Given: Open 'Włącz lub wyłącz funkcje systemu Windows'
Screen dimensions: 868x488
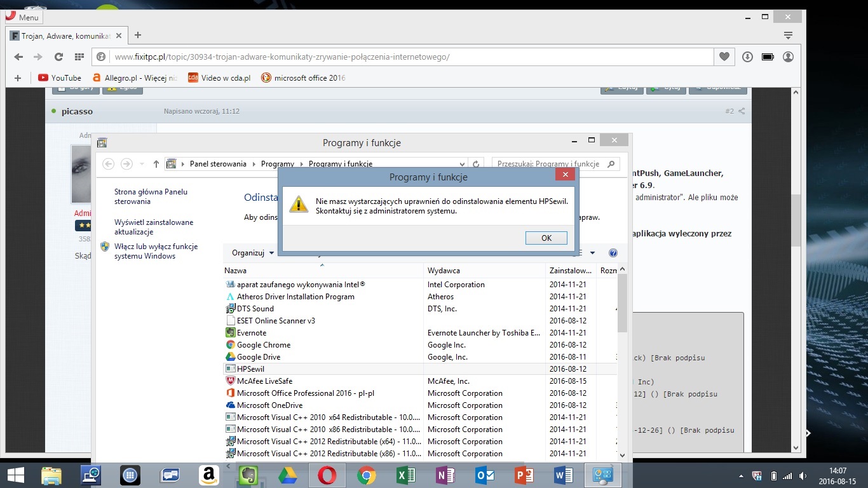Looking at the screenshot, I should pos(156,251).
